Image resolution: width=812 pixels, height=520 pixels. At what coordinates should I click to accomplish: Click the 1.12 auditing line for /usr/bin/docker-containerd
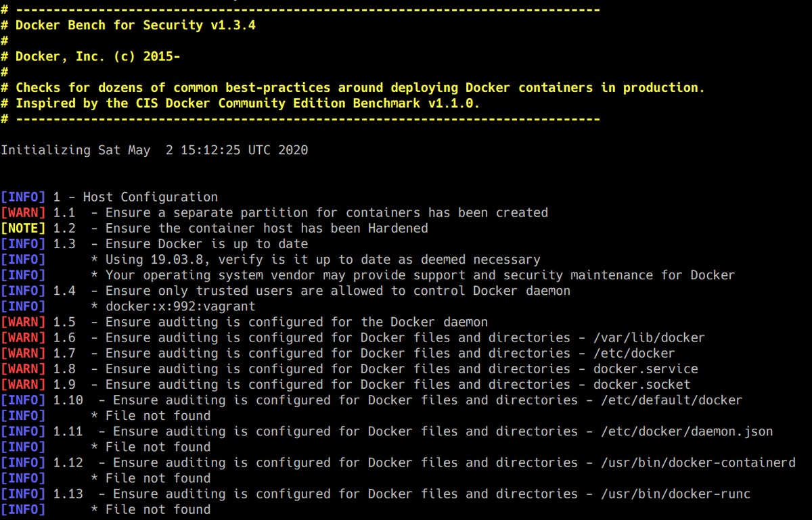(x=398, y=463)
